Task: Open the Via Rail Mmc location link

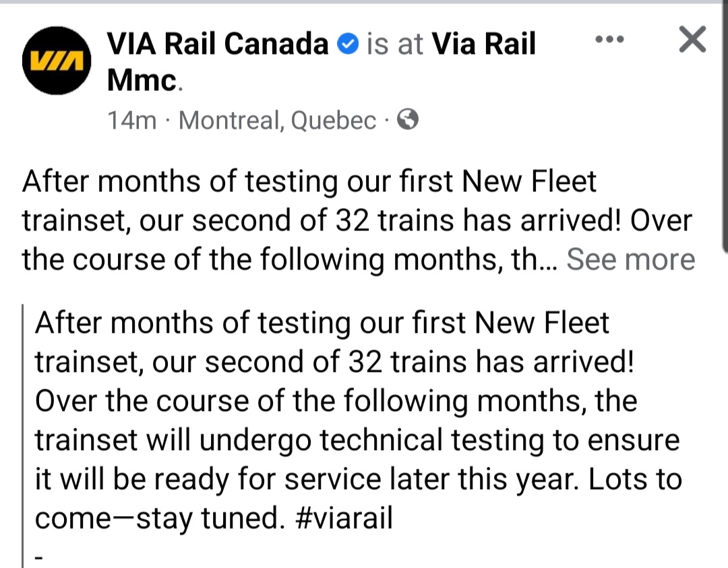Action: pos(483,44)
